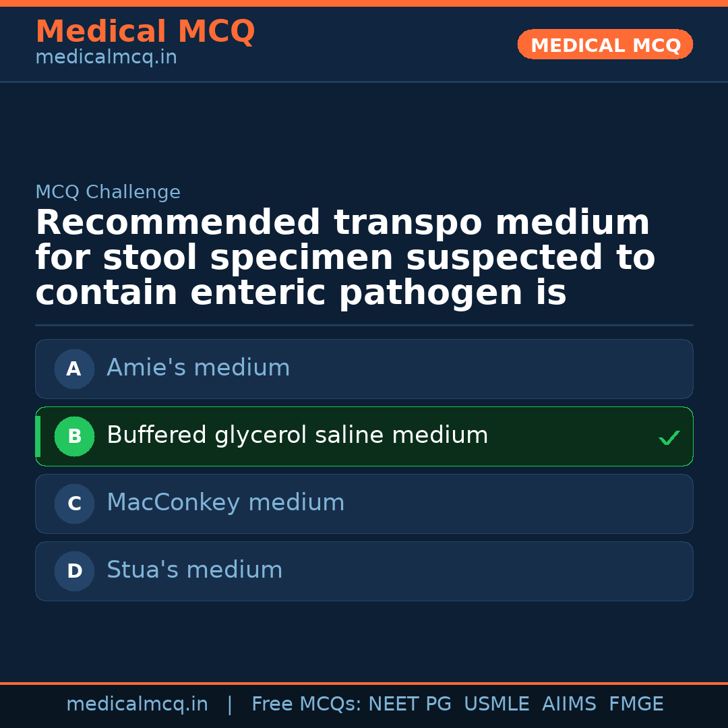The width and height of the screenshot is (728, 728).
Task: Choose the letter C option circle
Action: pos(74,504)
